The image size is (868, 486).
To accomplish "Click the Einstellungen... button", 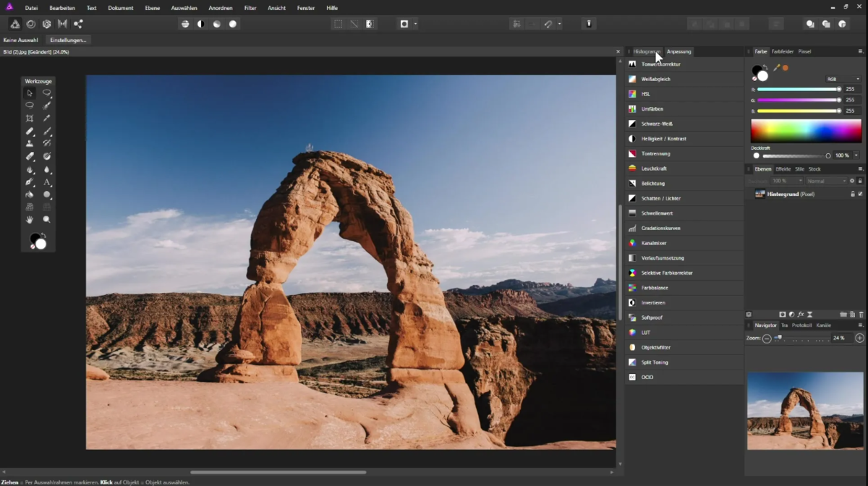I will tap(68, 40).
